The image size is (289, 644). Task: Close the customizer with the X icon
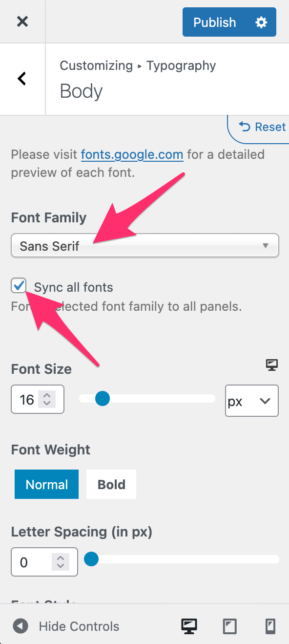point(22,21)
